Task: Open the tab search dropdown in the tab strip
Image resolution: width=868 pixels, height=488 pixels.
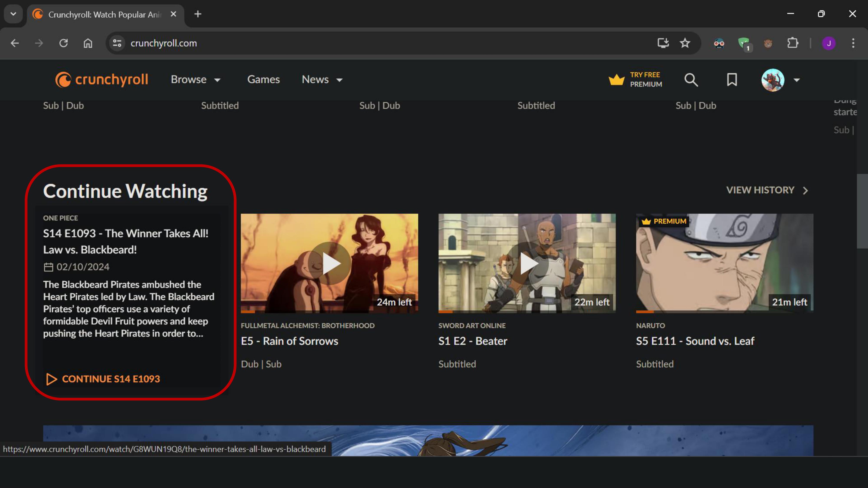Action: [x=13, y=14]
